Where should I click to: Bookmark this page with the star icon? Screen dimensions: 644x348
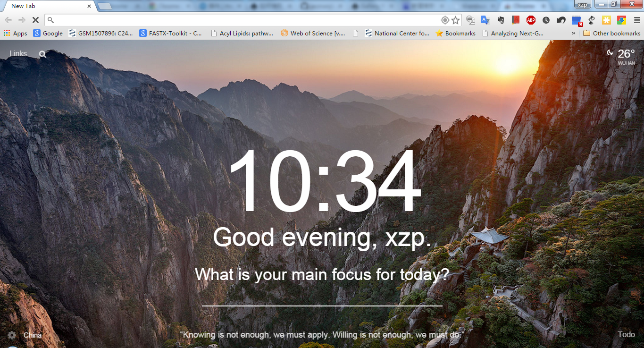click(455, 20)
